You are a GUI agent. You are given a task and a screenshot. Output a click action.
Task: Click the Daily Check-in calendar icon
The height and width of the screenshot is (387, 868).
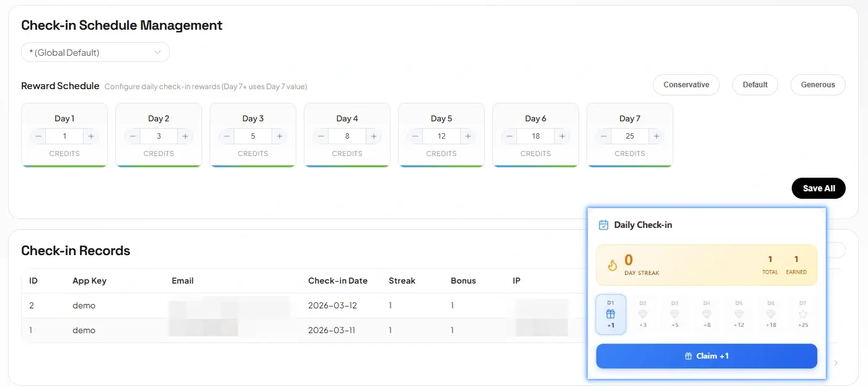coord(603,225)
